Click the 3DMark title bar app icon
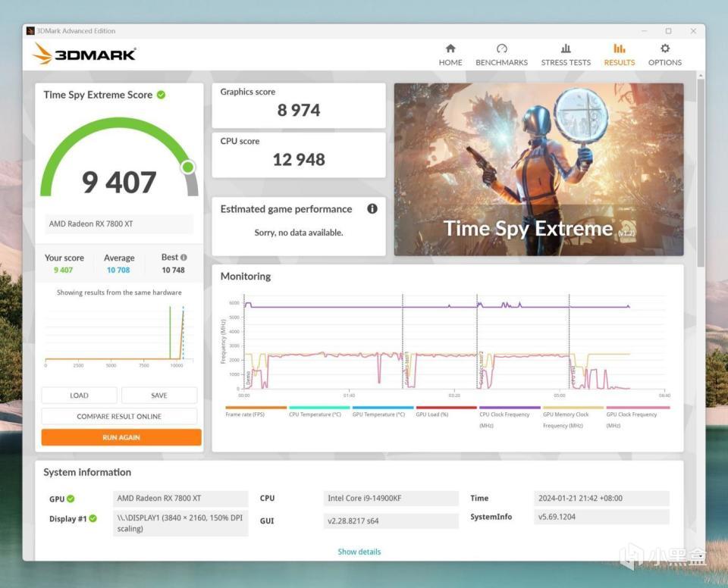The height and width of the screenshot is (588, 728). (x=30, y=31)
